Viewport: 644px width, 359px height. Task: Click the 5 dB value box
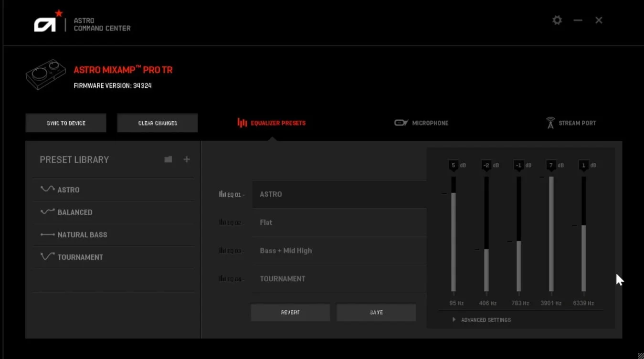[454, 165]
